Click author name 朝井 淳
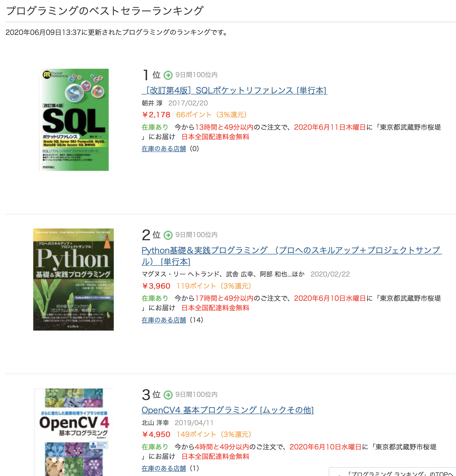The height and width of the screenshot is (476, 456). (152, 103)
